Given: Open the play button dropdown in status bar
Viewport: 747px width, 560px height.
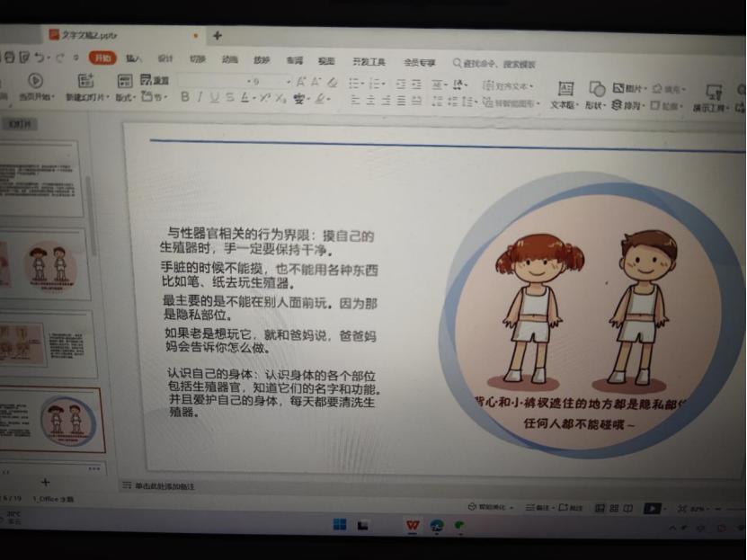Looking at the screenshot, I should (x=666, y=510).
